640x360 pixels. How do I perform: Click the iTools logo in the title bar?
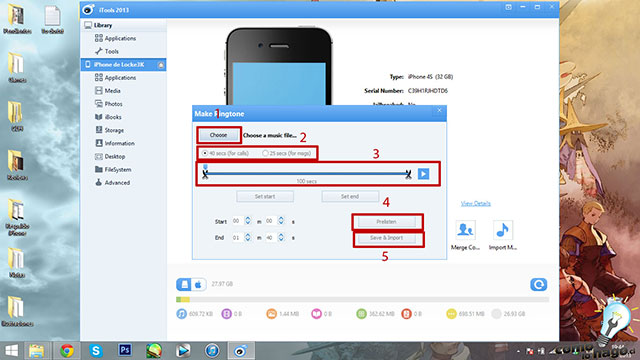(x=88, y=9)
